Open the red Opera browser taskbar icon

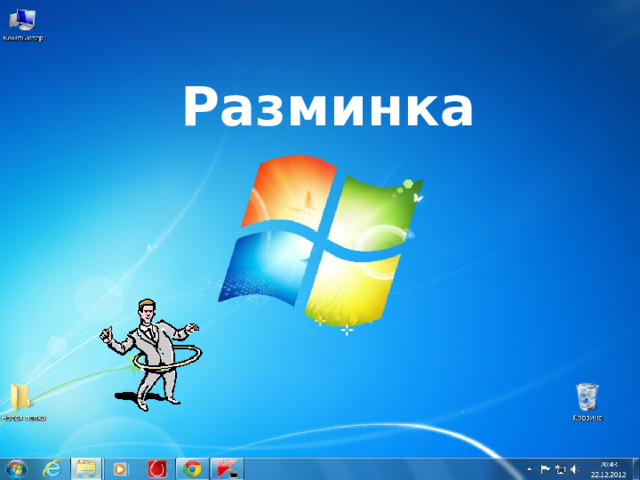point(157,469)
